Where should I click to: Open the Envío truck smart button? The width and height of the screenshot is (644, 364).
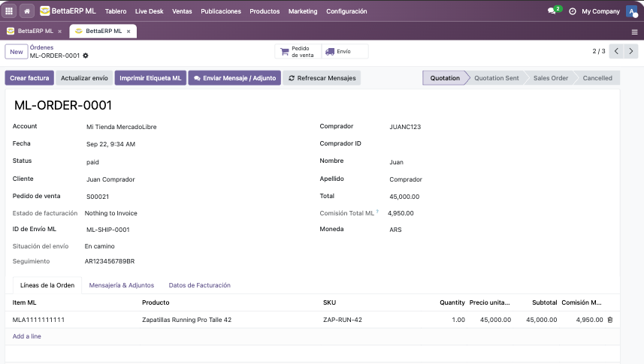[345, 52]
